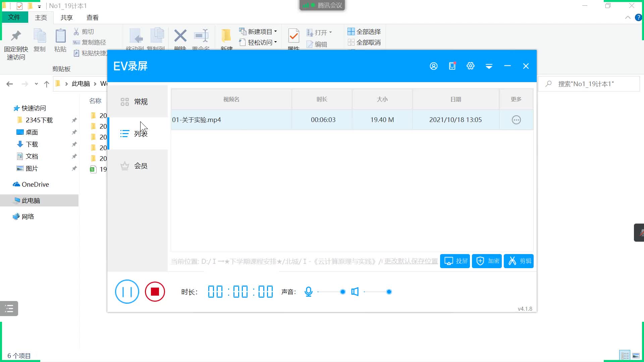
Task: Sort by 日期 column header
Action: [456, 99]
